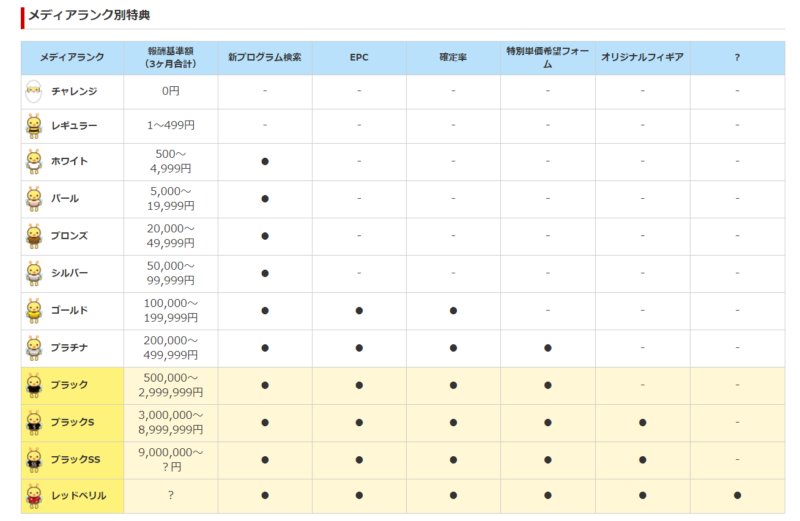Screen dimensions: 800x521
Task: Click the EPC column header
Action: [359, 57]
